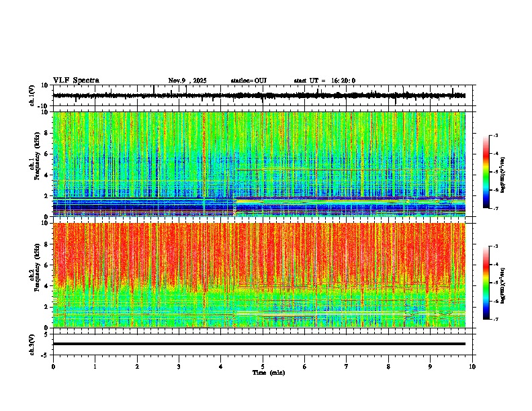Image resolution: width=532 pixels, height=411 pixels.
Task: Click the "Time (min)" x-axis label
Action: (x=269, y=373)
